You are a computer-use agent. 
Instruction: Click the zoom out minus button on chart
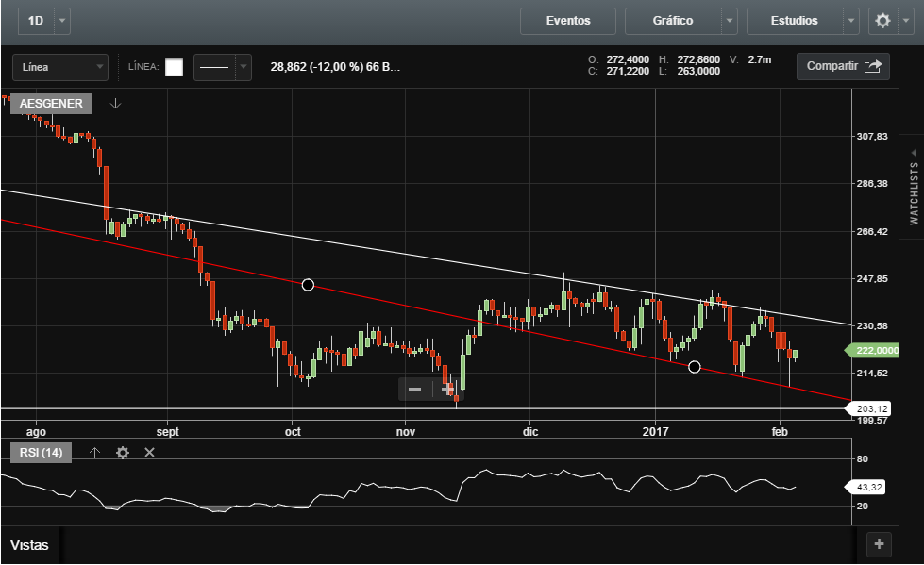414,389
